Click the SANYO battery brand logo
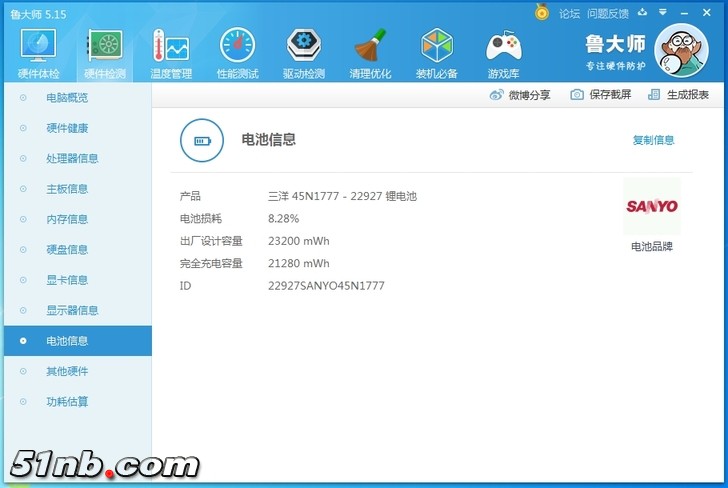Screen dimensions: 728x488 [x=651, y=206]
